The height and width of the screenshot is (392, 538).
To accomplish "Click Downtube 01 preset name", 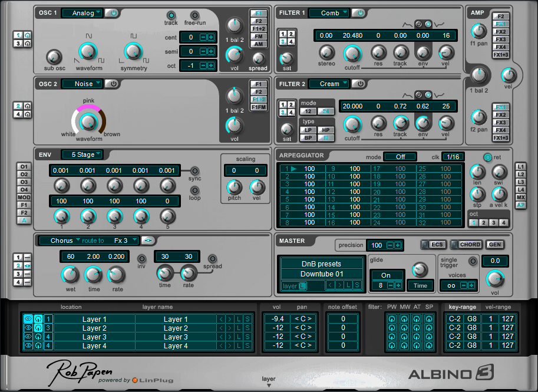I will point(322,274).
